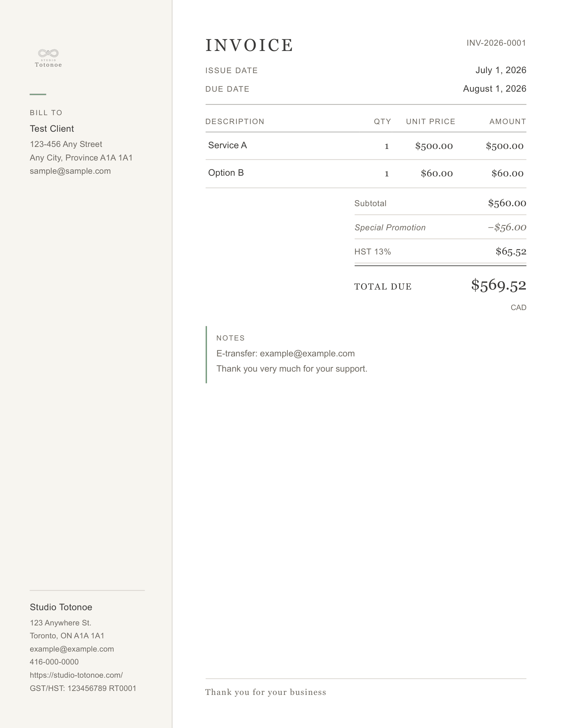
Task: Click the Option B line item
Action: coord(366,173)
